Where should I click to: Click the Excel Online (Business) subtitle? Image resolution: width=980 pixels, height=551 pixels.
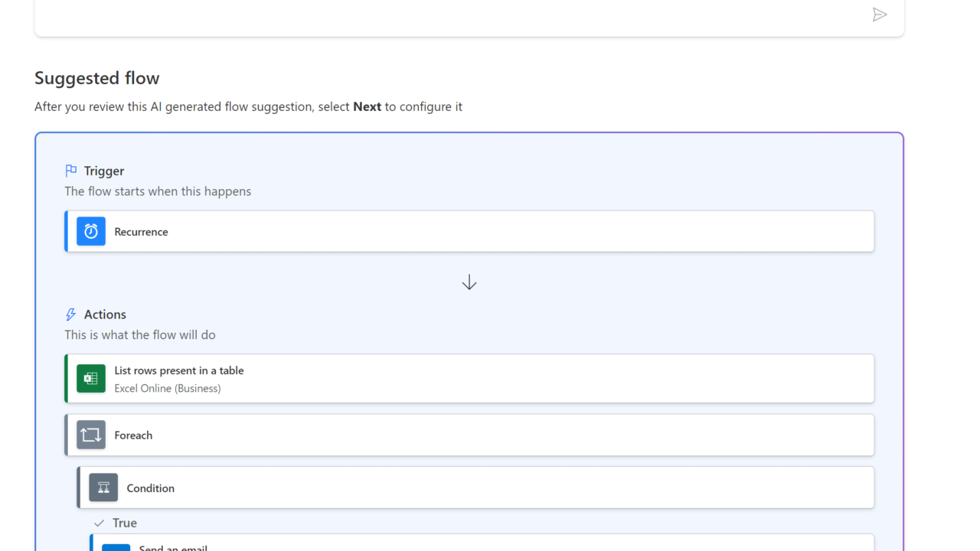168,388
